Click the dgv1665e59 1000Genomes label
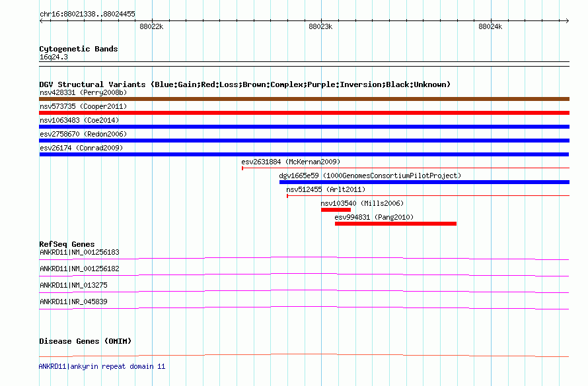This screenshot has height=386, width=588. click(370, 176)
